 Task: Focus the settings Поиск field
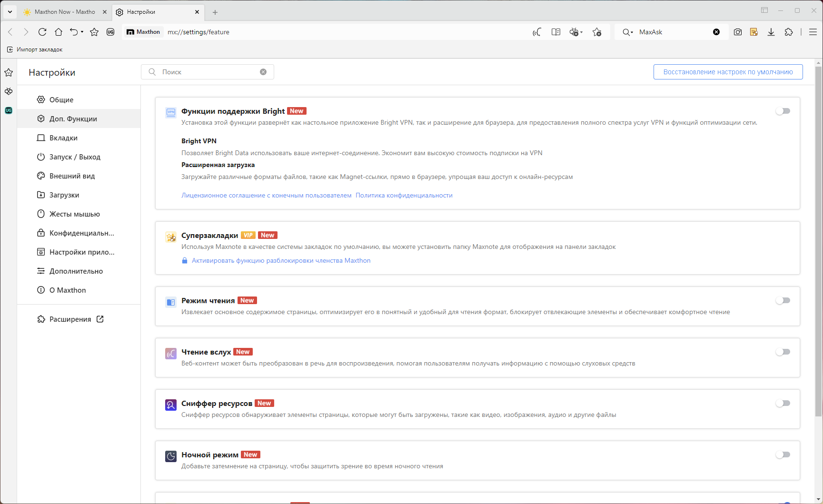click(208, 72)
